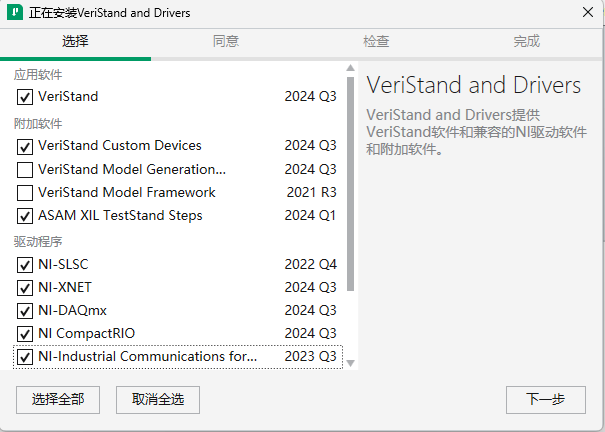This screenshot has width=605, height=432.
Task: Toggle the NI CompactRIO checkbox
Action: 25,334
